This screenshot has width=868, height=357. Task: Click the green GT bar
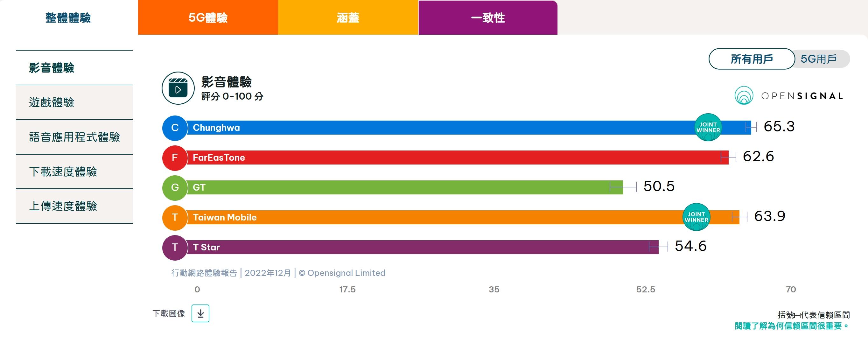click(x=404, y=187)
